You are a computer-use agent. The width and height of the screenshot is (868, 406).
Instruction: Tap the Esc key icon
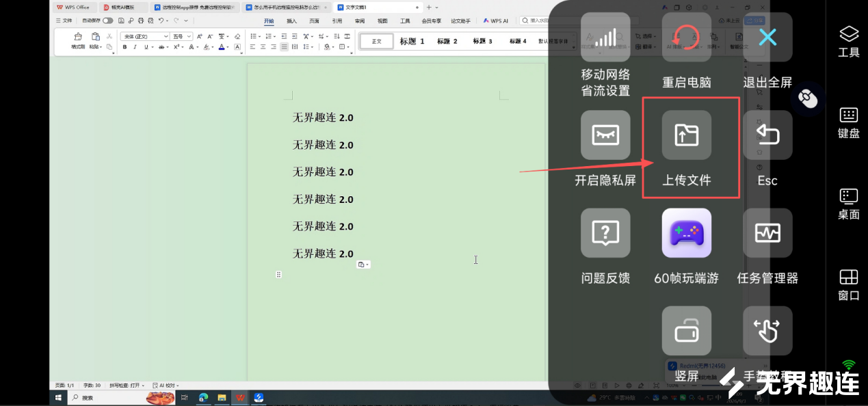tap(767, 135)
